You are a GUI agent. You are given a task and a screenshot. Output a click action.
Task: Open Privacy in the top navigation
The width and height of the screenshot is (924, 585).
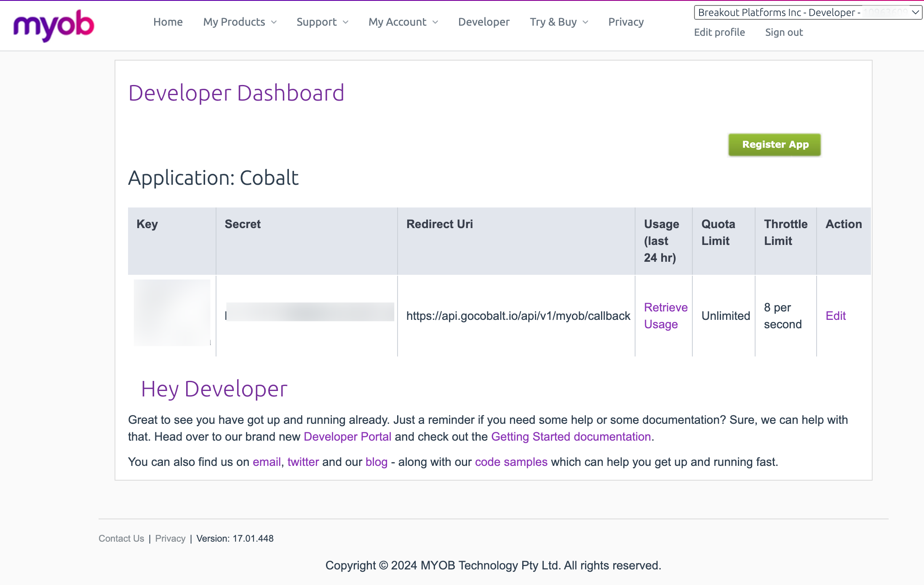coord(626,22)
